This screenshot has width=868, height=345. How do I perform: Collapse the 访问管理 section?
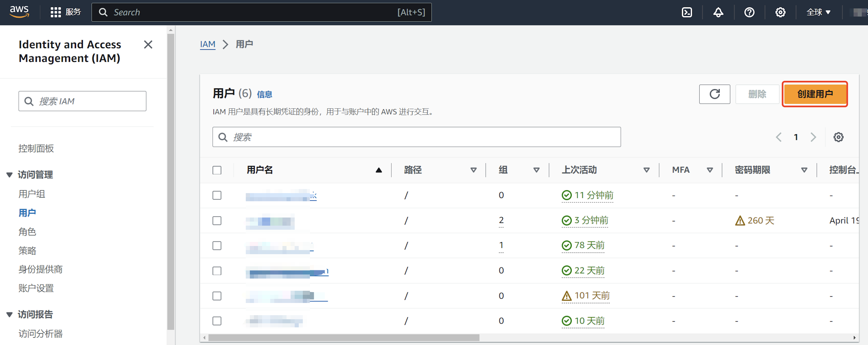pos(10,175)
